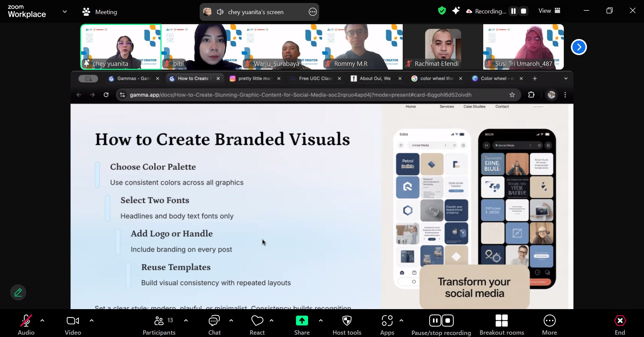This screenshot has height=337, width=644.
Task: Select Warju_Surabaya's video thumbnail
Action: click(282, 47)
